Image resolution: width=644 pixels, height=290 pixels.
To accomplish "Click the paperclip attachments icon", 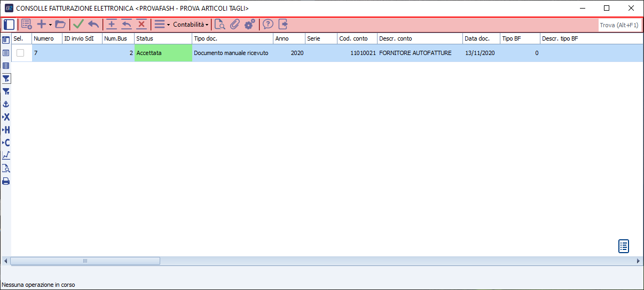I will tap(234, 24).
